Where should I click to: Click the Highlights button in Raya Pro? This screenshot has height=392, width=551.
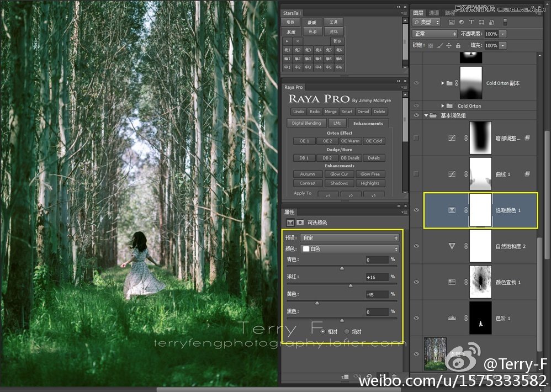[370, 183]
